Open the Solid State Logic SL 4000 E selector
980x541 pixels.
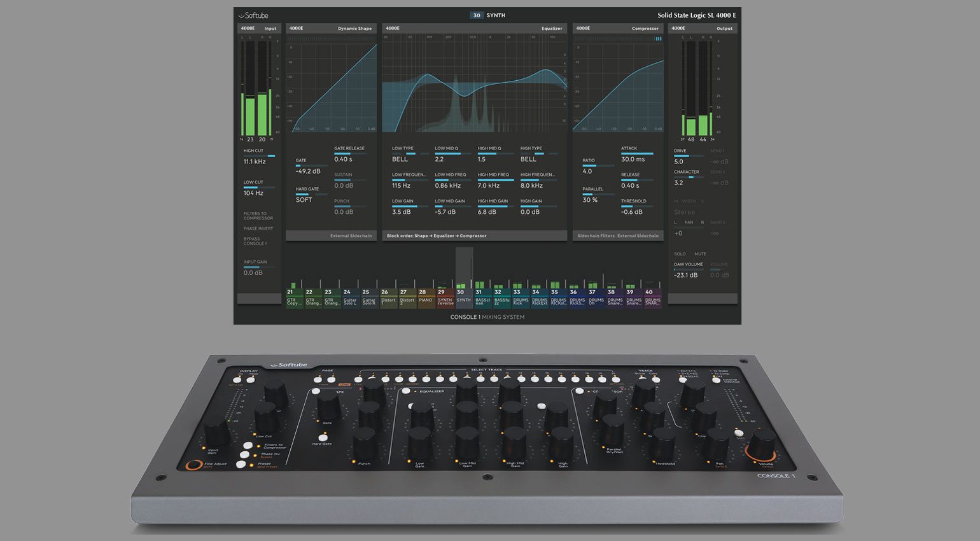697,15
